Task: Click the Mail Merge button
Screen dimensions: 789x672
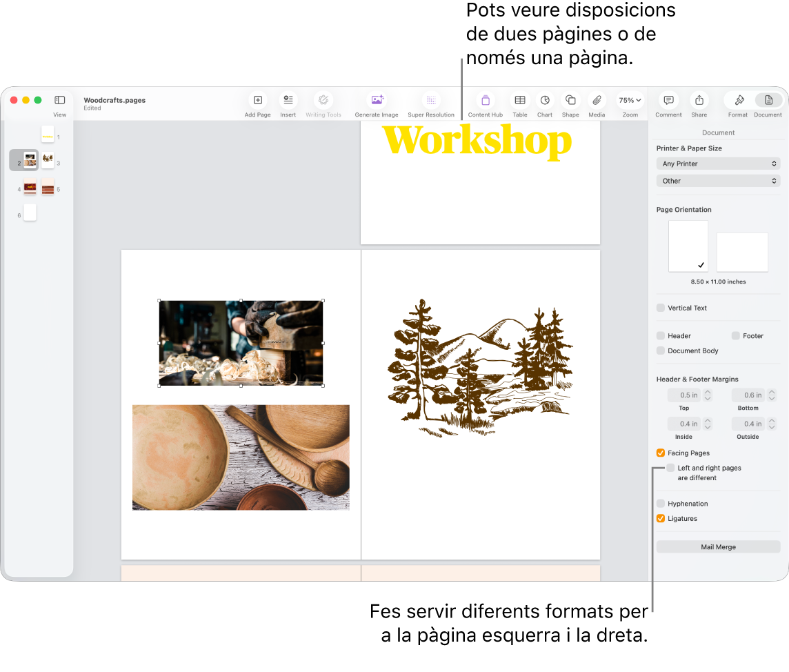Action: click(718, 546)
